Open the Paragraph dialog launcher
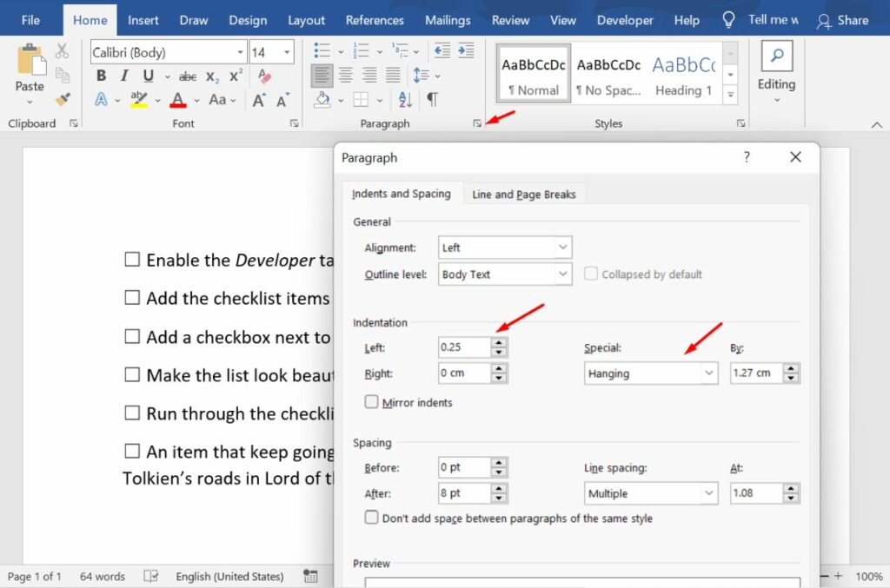This screenshot has height=588, width=890. pos(476,123)
